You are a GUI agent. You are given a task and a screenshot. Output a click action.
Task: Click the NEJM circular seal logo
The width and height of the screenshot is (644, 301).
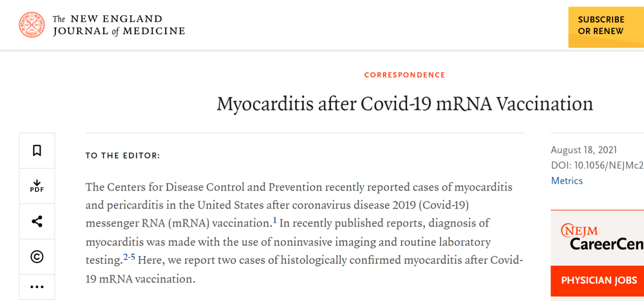click(x=32, y=24)
